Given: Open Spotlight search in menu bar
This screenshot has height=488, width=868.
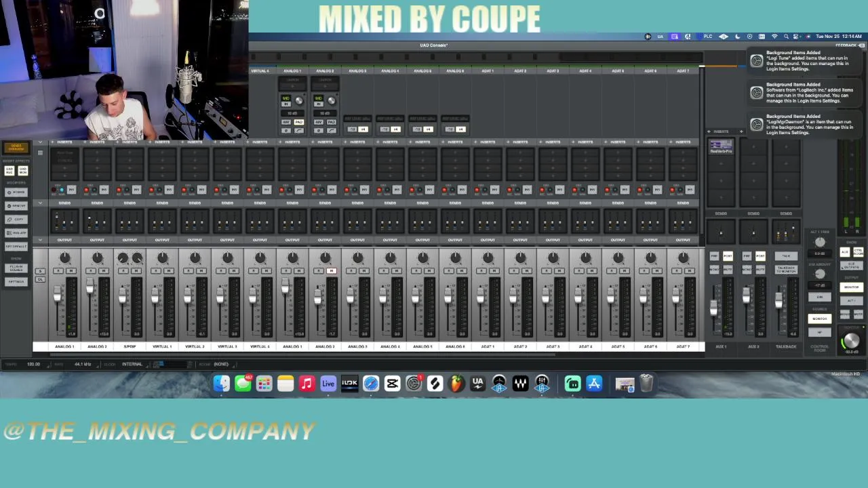Looking at the screenshot, I should (787, 37).
